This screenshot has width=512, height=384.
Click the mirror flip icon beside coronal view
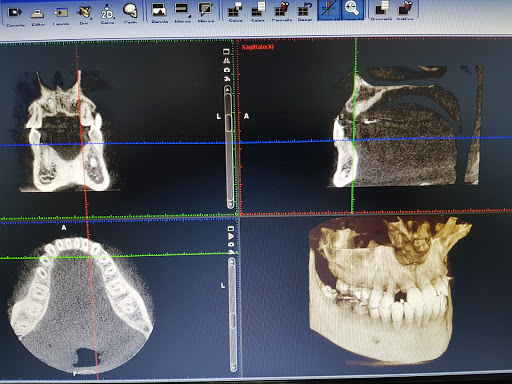click(227, 60)
